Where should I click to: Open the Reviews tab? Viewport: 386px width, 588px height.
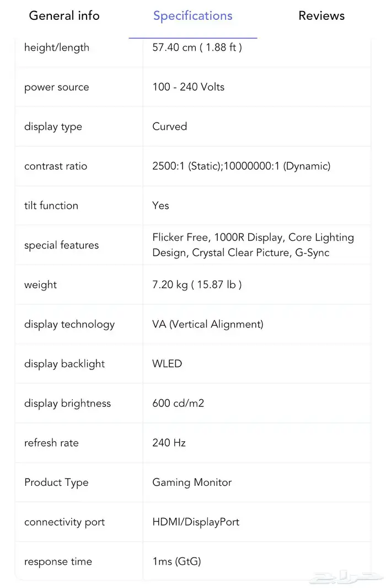(321, 16)
